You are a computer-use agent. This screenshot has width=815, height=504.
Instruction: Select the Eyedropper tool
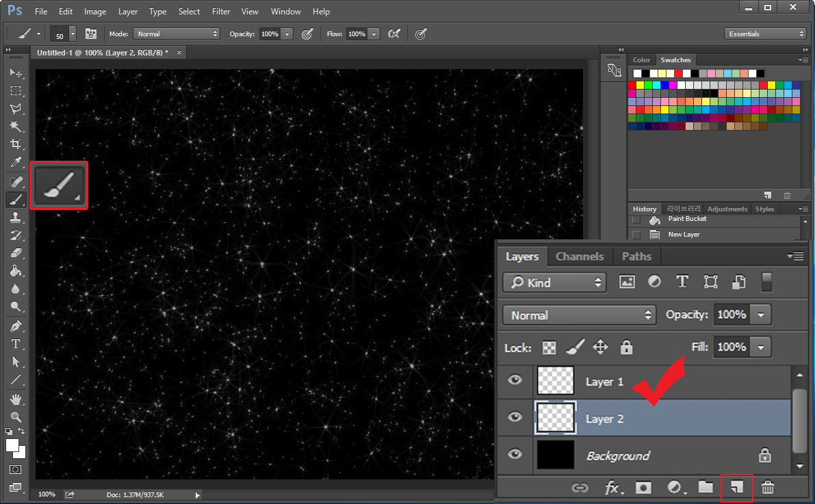(16, 162)
